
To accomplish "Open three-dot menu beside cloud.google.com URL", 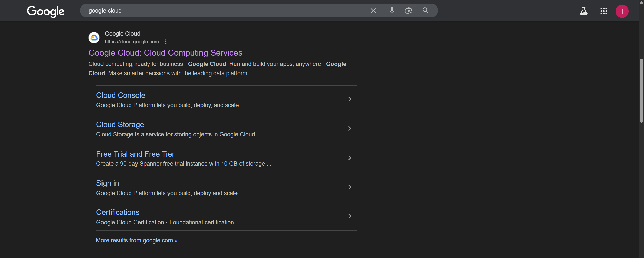I will pos(166,42).
